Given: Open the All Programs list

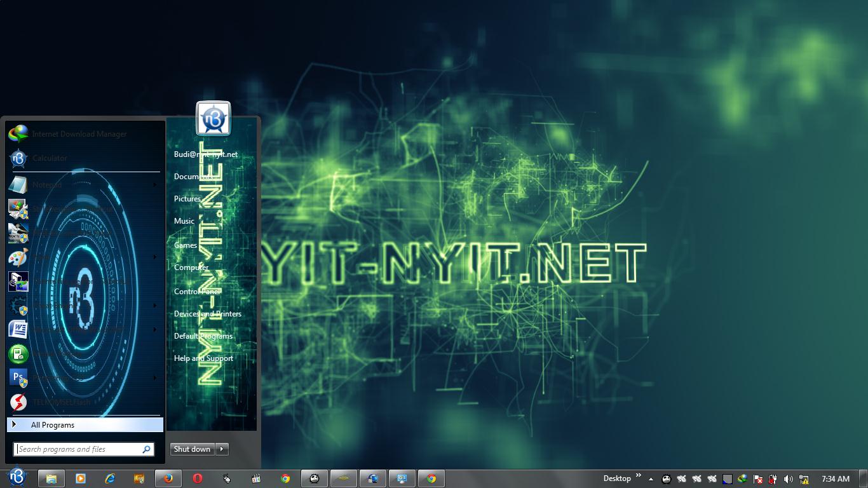Looking at the screenshot, I should pos(85,425).
